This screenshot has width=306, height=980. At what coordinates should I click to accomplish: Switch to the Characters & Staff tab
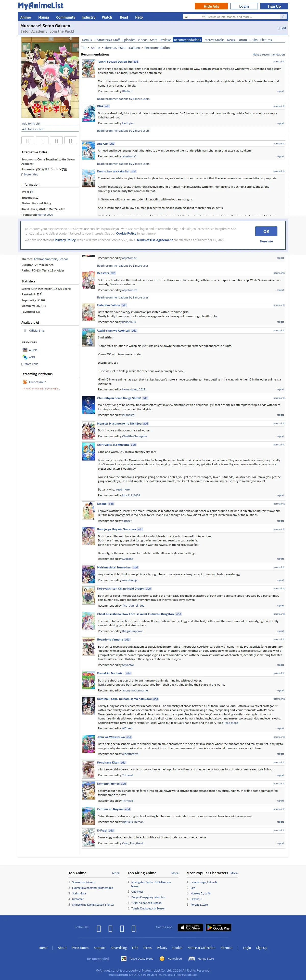pyautogui.click(x=107, y=40)
